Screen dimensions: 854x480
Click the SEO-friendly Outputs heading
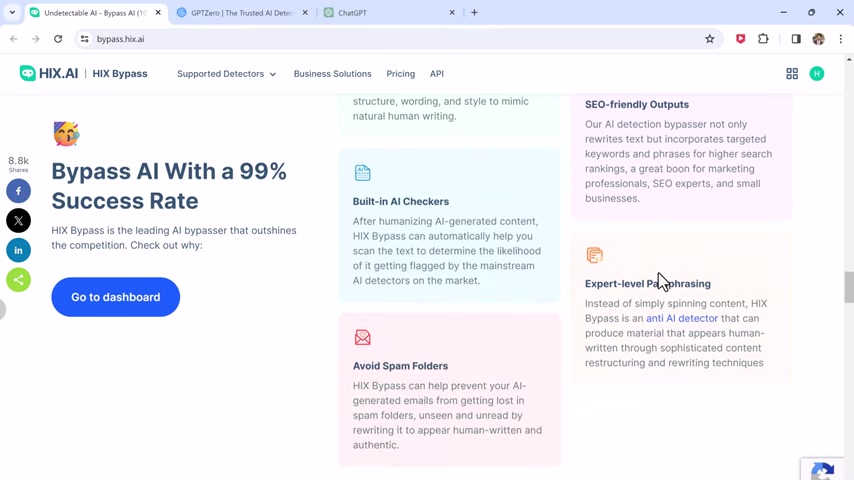pyautogui.click(x=637, y=105)
